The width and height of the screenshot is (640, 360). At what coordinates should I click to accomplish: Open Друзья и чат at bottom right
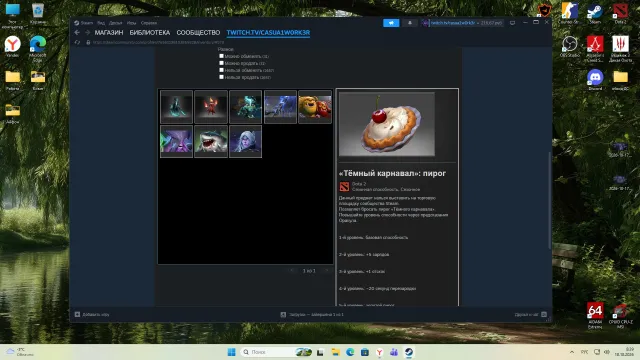coord(530,315)
